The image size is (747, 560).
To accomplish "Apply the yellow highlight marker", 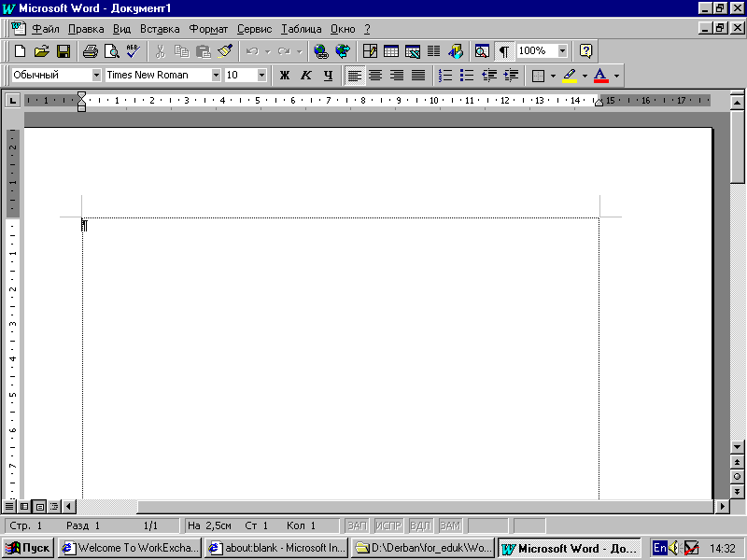I will click(570, 76).
